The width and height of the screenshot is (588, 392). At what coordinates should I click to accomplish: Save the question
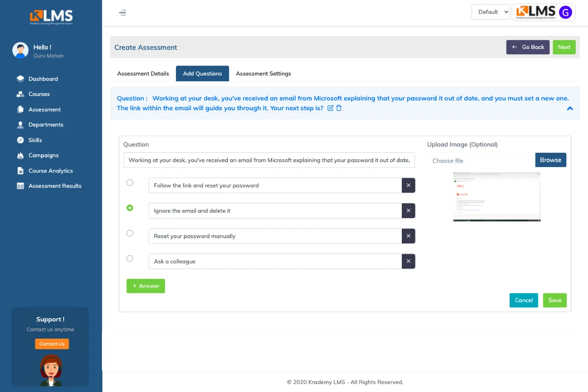pyautogui.click(x=555, y=300)
